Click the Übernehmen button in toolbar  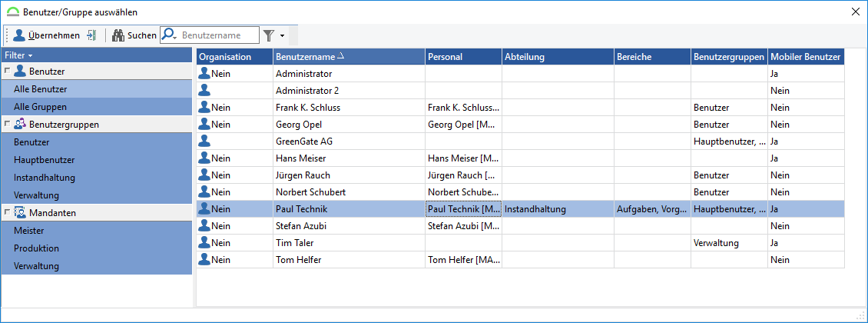[47, 35]
